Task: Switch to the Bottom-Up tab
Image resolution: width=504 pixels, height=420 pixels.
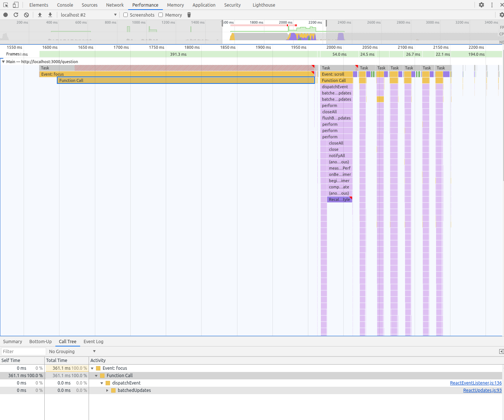Action: (x=41, y=342)
